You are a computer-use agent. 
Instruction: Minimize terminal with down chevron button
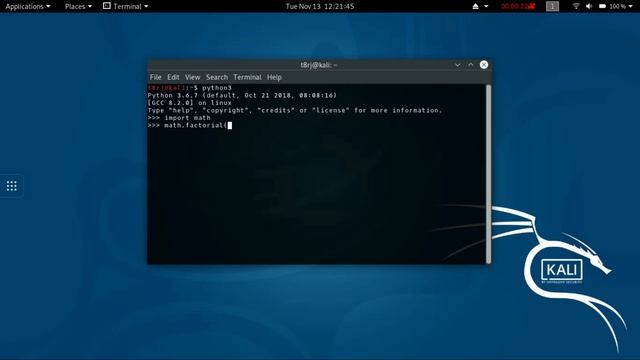point(458,65)
